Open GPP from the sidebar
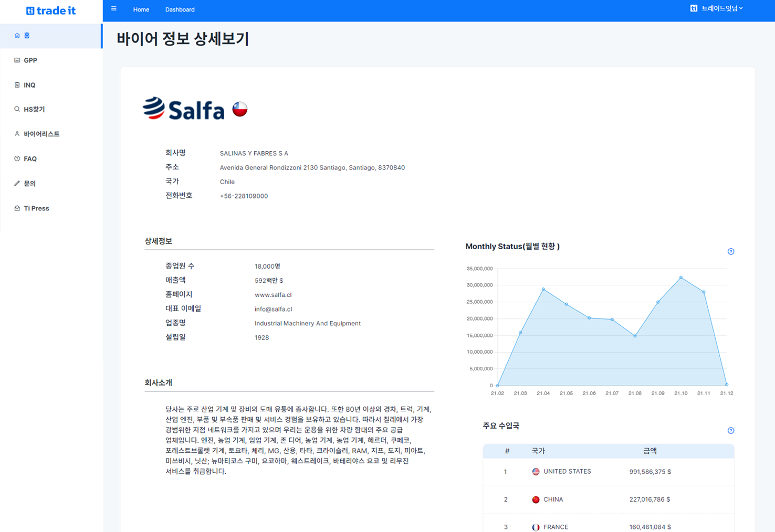This screenshot has height=532, width=775. pos(30,60)
